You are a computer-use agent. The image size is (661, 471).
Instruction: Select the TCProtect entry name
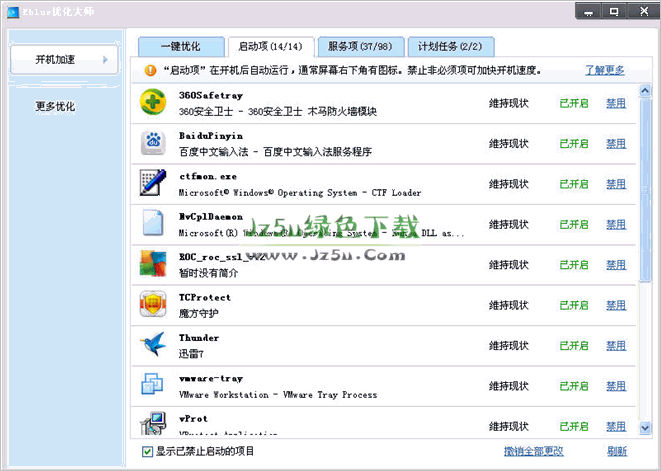click(x=205, y=298)
